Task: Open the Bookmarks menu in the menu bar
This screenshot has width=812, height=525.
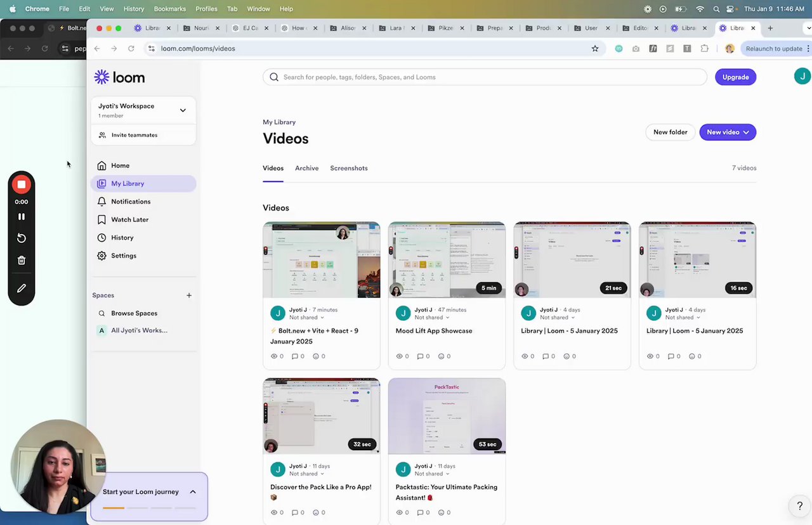Action: point(170,9)
